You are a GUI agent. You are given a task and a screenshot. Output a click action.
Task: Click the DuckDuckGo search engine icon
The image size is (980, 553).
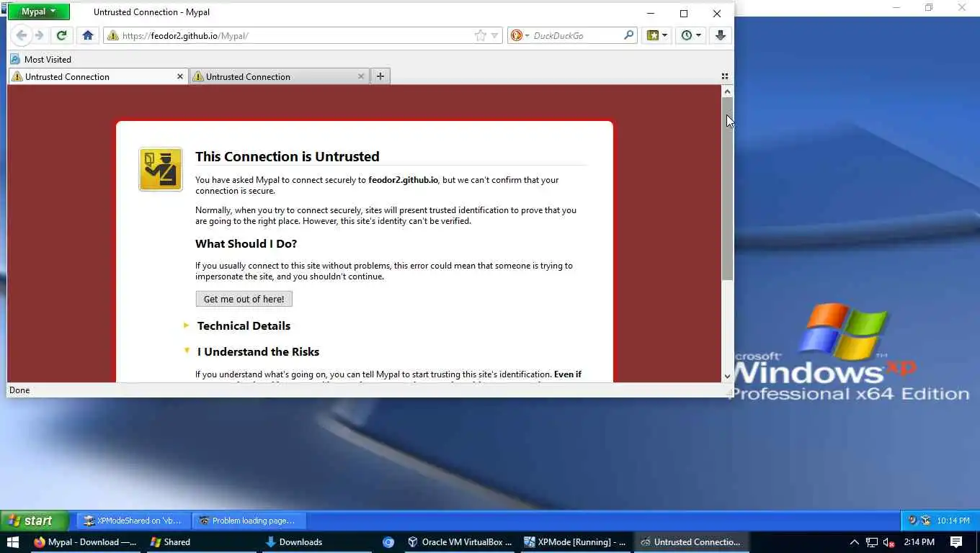(x=516, y=35)
